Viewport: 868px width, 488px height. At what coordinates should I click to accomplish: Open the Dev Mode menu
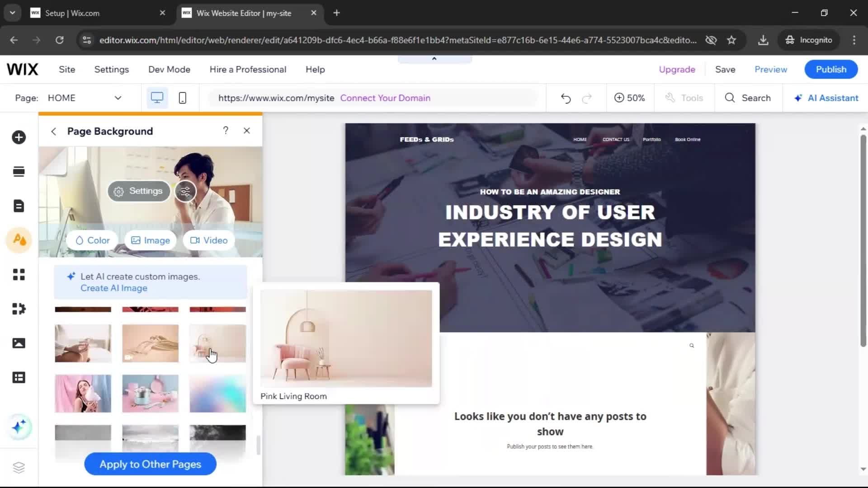[x=169, y=70]
